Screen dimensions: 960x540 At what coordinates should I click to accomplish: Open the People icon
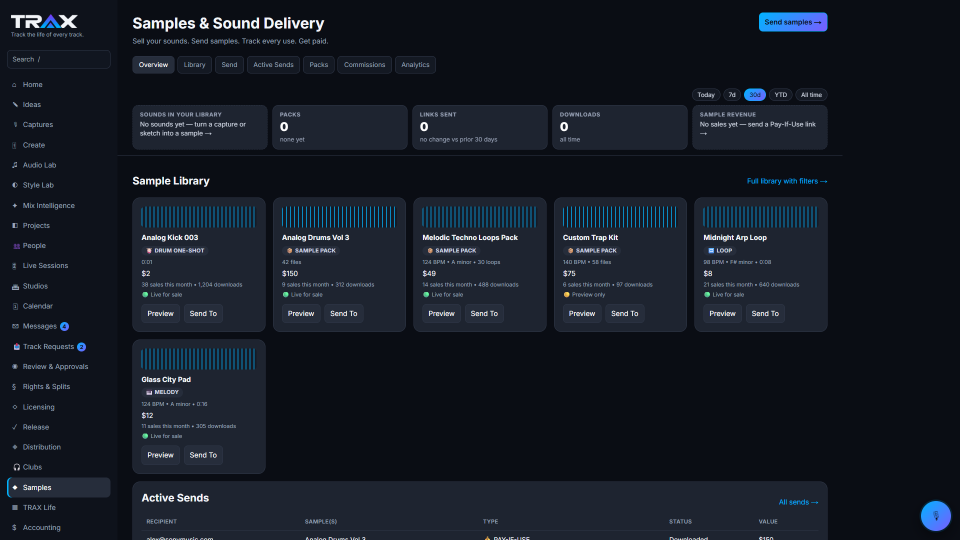tap(16, 246)
